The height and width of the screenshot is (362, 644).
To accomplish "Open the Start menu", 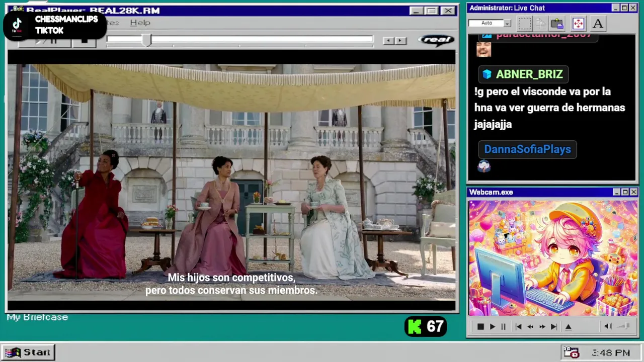I will pos(28,352).
